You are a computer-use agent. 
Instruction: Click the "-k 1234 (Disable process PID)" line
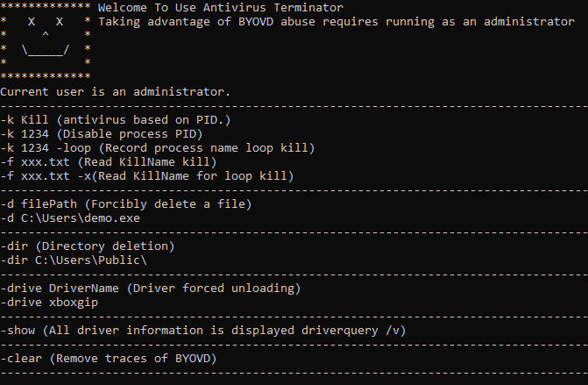point(102,134)
